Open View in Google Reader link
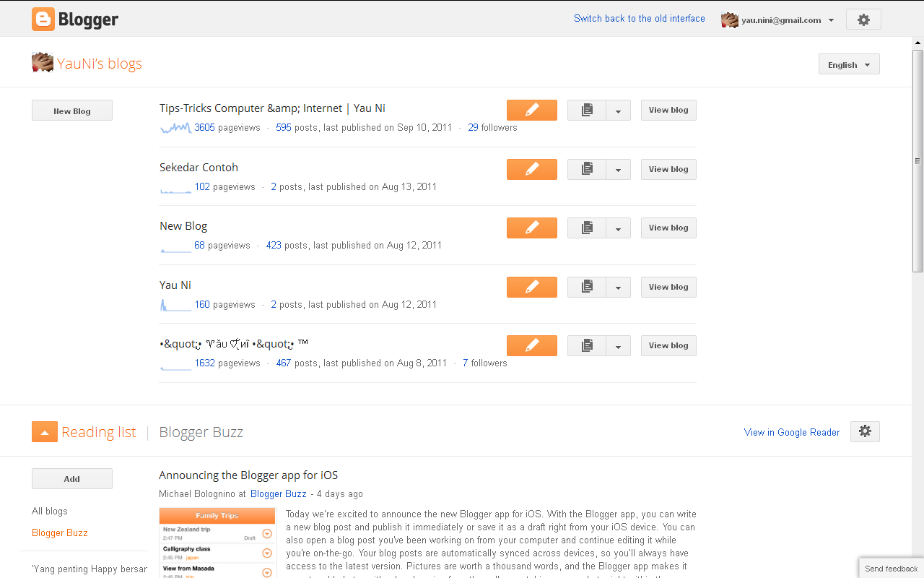 792,432
